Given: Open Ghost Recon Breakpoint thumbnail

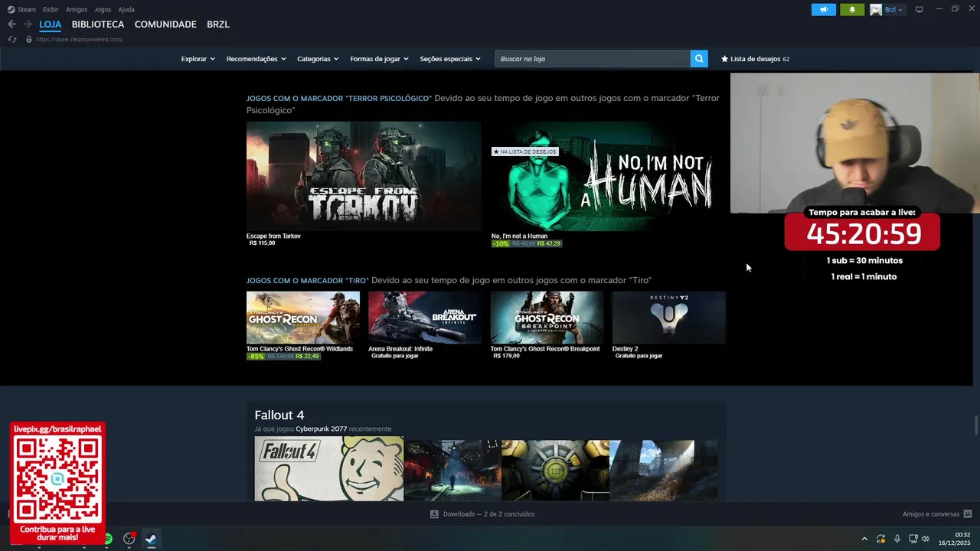Looking at the screenshot, I should (547, 318).
